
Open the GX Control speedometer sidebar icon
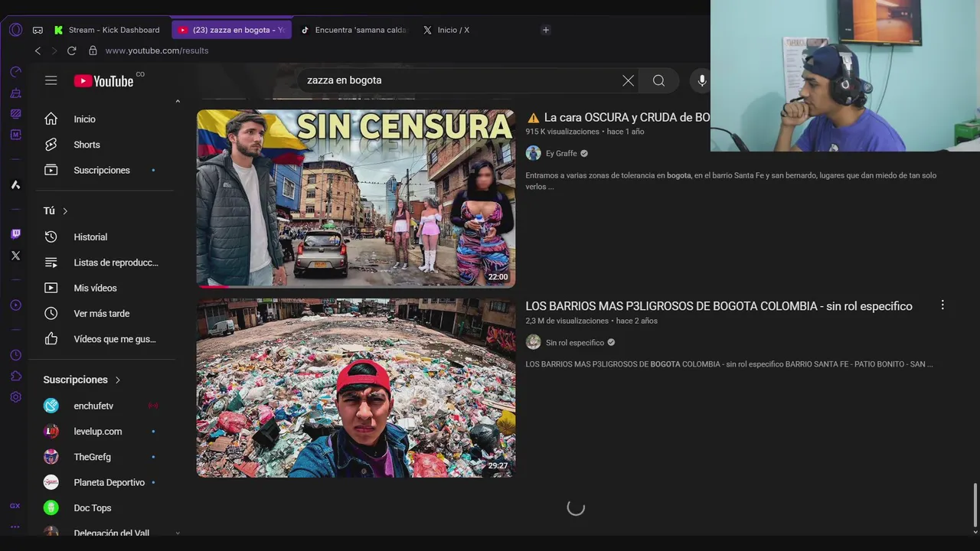coord(15,72)
